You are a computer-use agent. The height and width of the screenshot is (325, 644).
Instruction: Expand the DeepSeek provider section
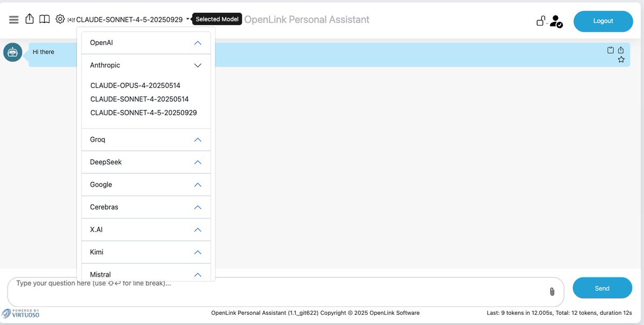coord(146,162)
